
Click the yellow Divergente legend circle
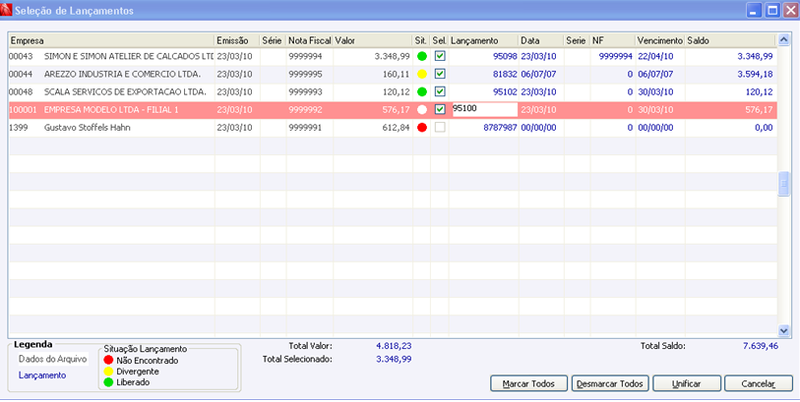point(108,371)
